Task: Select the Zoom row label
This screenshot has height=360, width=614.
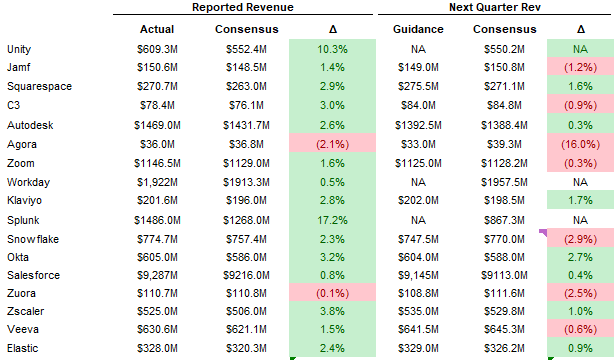Action: [20, 163]
